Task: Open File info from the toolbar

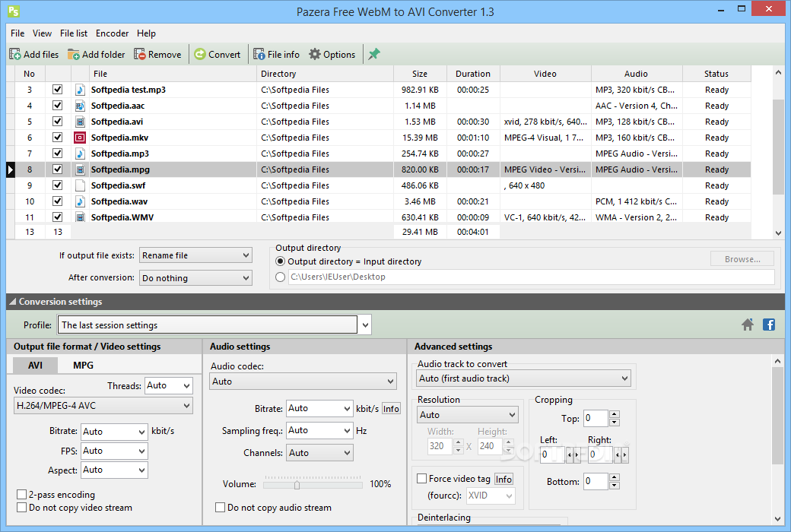Action: coord(259,54)
